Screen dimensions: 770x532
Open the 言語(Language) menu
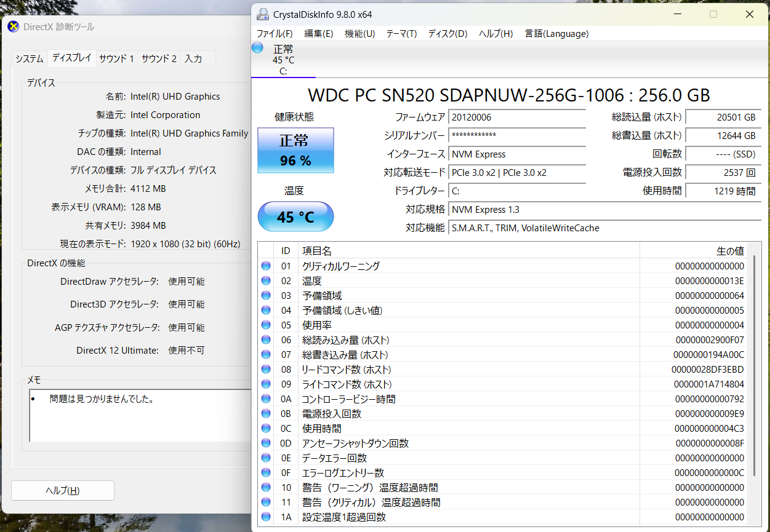pos(557,34)
